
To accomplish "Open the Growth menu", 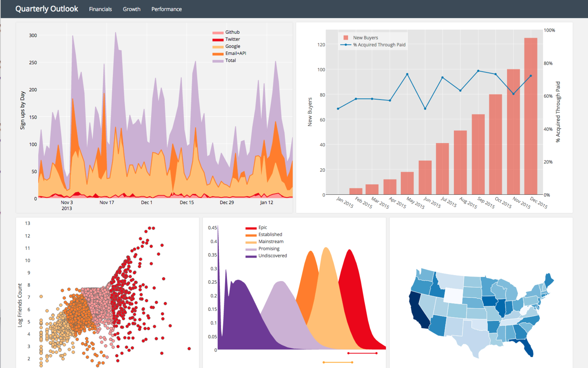I will point(132,9).
